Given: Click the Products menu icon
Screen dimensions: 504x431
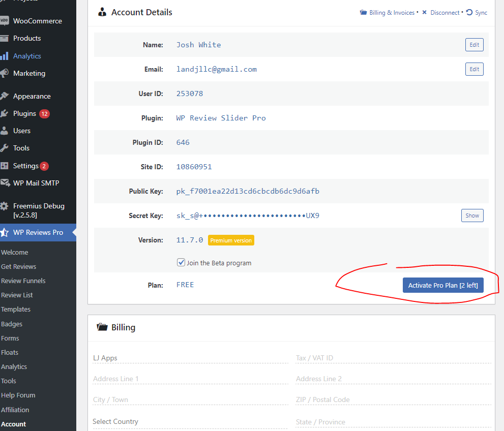Looking at the screenshot, I should [x=4, y=39].
